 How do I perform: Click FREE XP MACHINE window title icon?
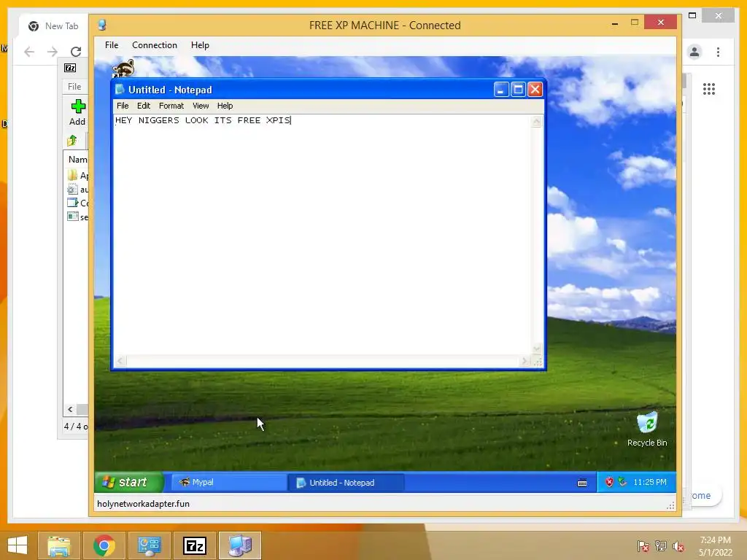click(102, 25)
